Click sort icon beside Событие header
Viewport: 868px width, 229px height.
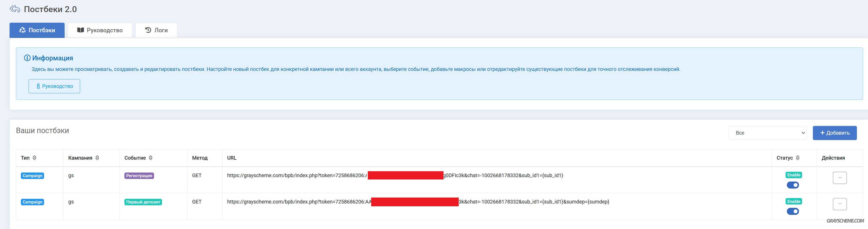click(151, 158)
